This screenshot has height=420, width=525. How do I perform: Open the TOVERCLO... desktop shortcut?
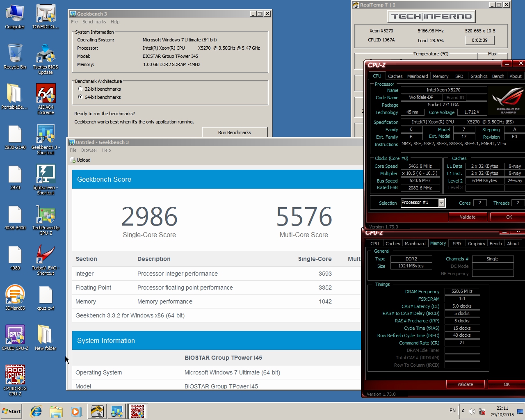46,17
